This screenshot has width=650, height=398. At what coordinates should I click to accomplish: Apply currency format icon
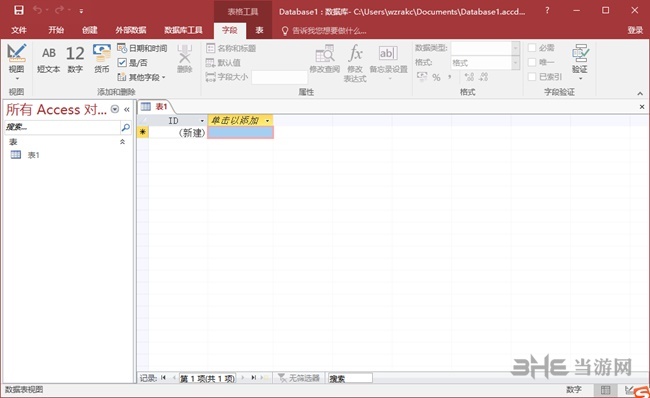422,77
